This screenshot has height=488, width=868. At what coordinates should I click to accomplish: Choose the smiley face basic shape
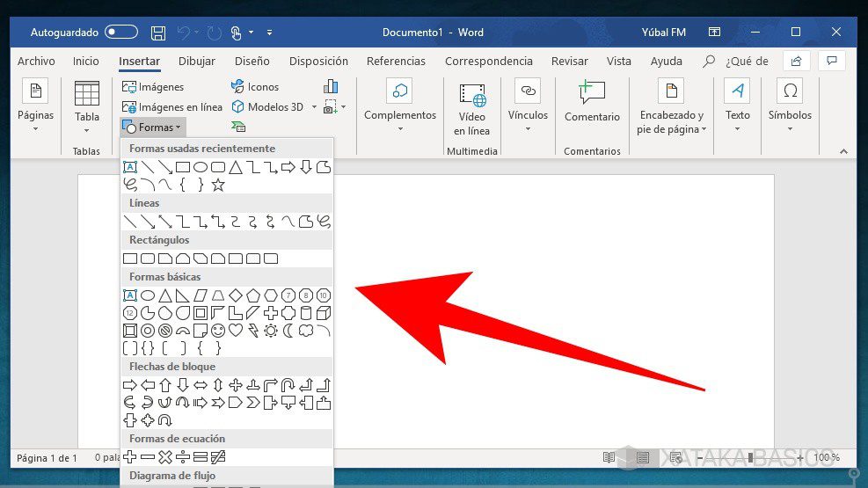218,331
